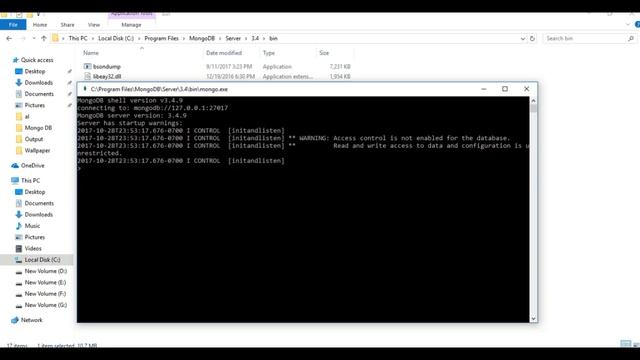
Task: Open the address bar history dropdown
Action: tap(523, 38)
